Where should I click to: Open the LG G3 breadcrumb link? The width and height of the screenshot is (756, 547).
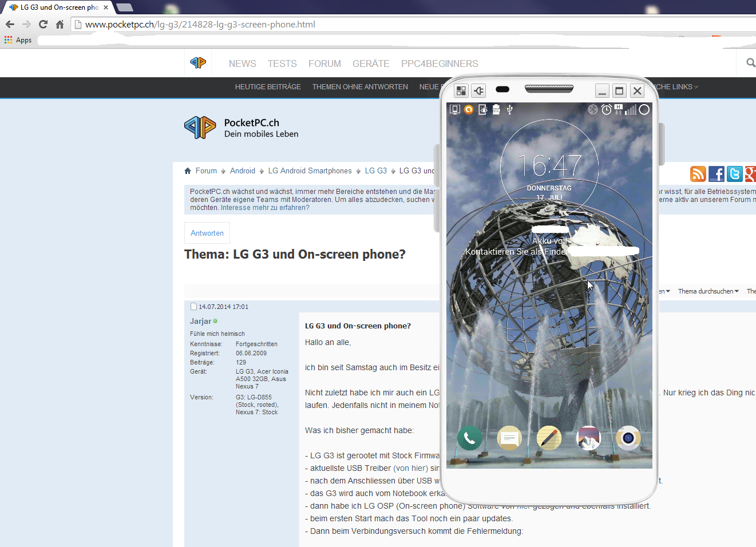click(376, 171)
